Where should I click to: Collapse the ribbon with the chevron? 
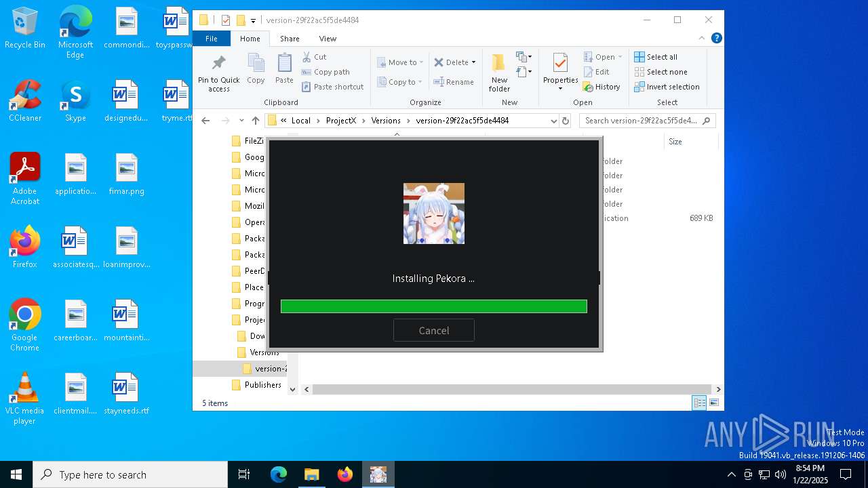702,39
